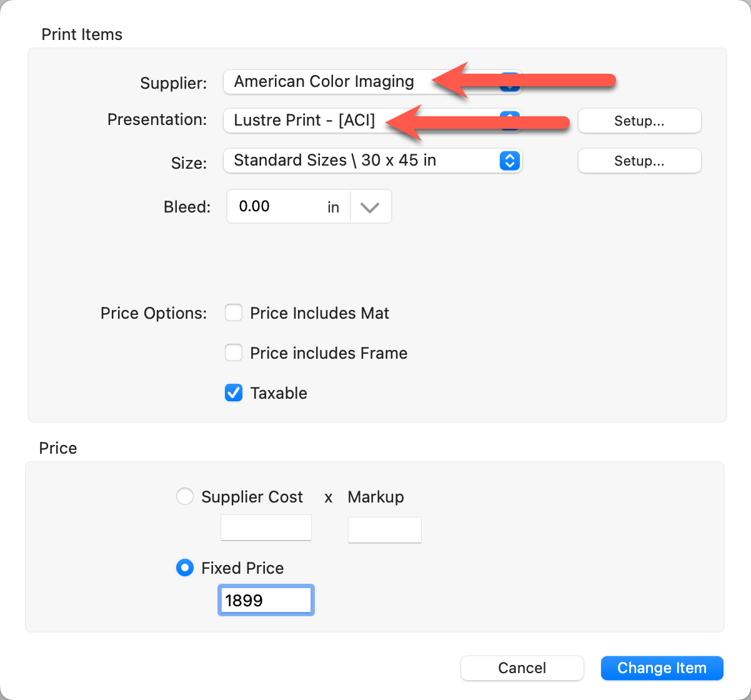The height and width of the screenshot is (700, 751).
Task: Click the Taxable label text
Action: 279,393
